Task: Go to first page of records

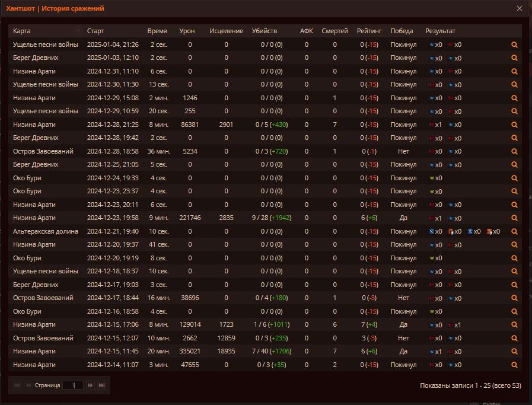Action: (17, 385)
